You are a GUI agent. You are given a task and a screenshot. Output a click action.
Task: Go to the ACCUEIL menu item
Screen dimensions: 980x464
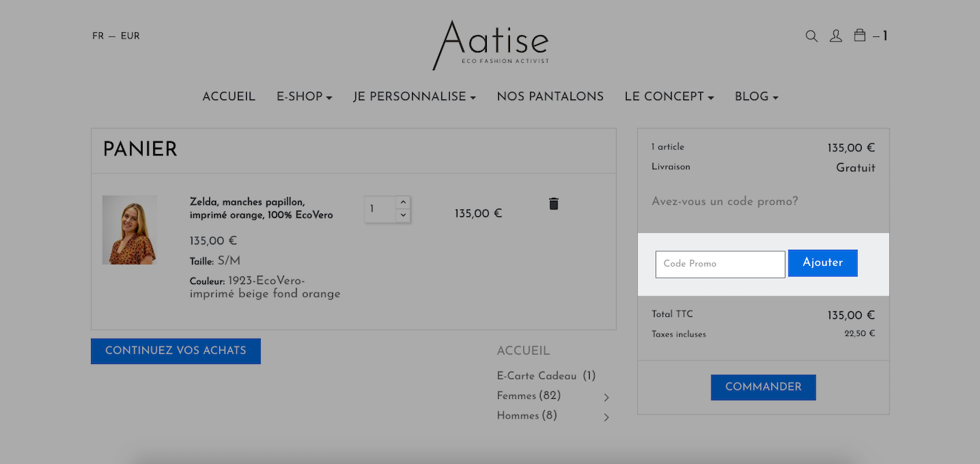tap(229, 97)
